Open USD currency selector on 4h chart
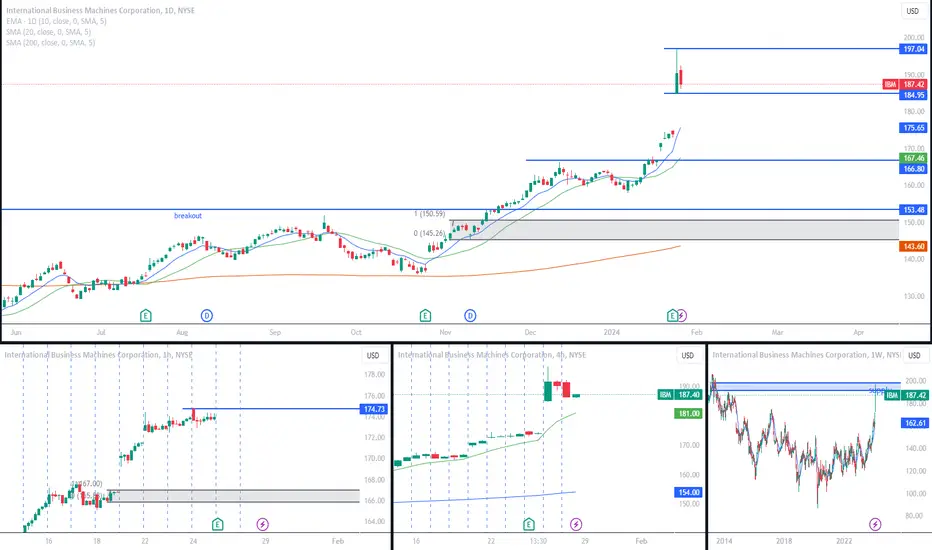Screen dimensions: 932x550 pos(688,356)
